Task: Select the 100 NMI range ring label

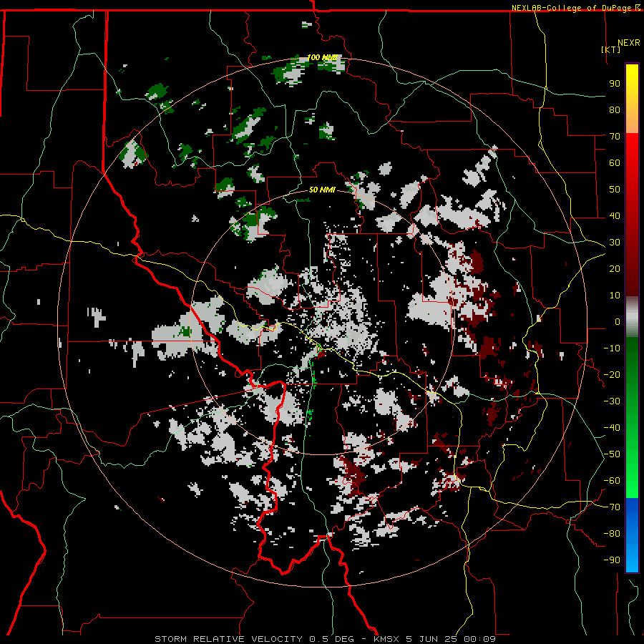Action: coord(322,57)
